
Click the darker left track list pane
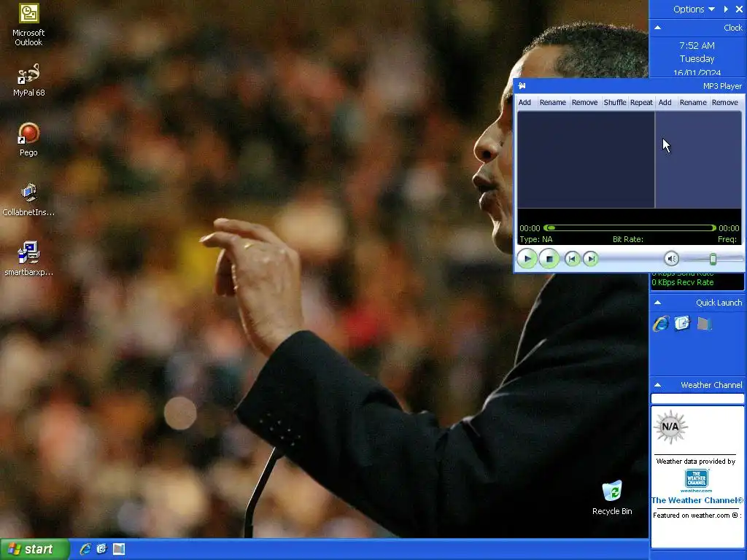coord(586,160)
